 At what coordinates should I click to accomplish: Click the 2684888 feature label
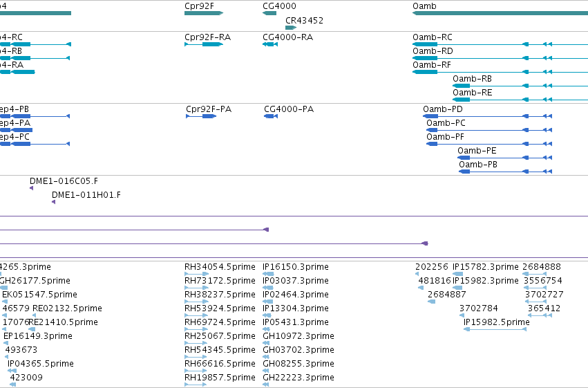pyautogui.click(x=542, y=267)
